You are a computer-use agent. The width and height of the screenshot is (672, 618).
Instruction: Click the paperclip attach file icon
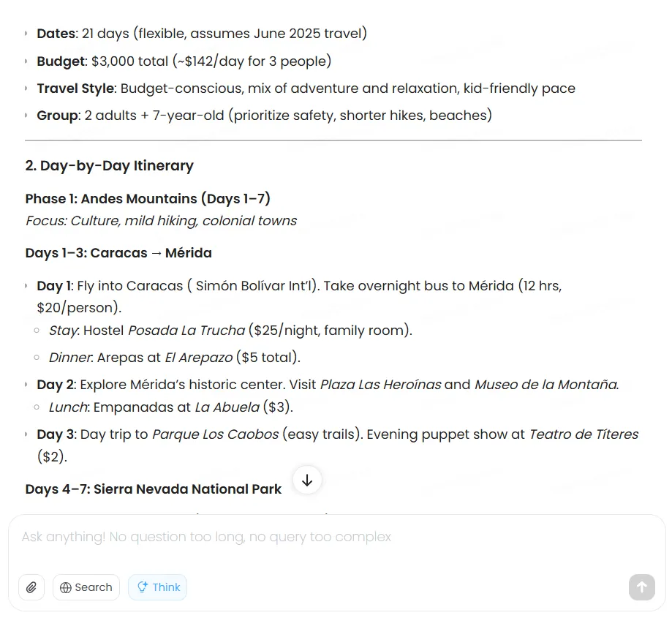click(x=31, y=587)
